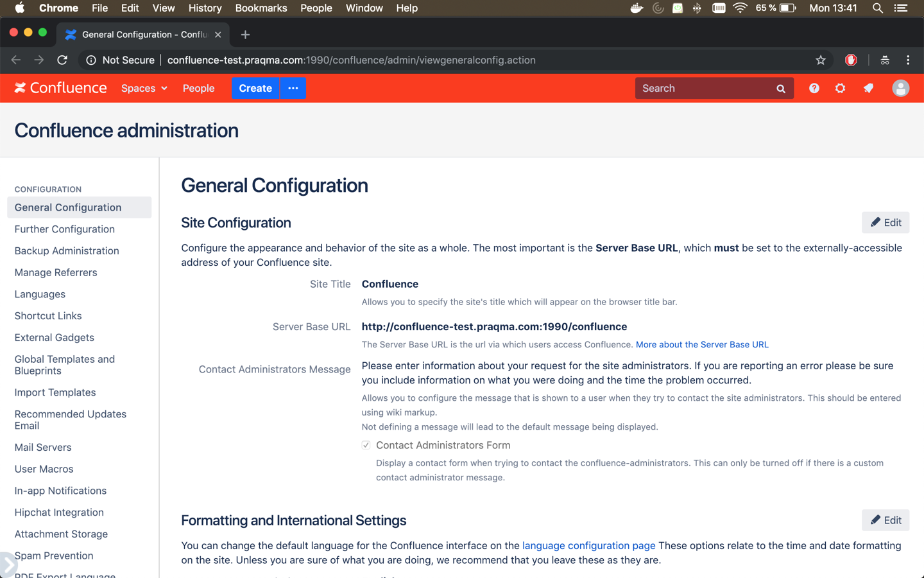Open the Bookmarks menu in menu bar
The width and height of the screenshot is (924, 578).
coord(261,8)
